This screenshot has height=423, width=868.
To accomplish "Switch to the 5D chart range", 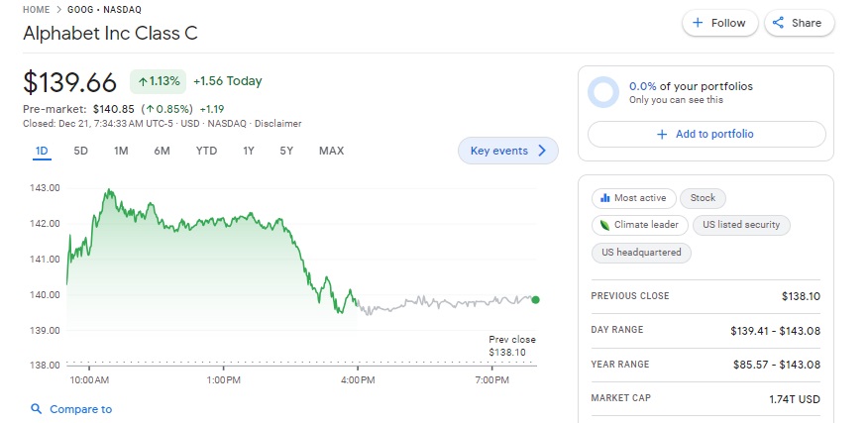I will [x=81, y=151].
